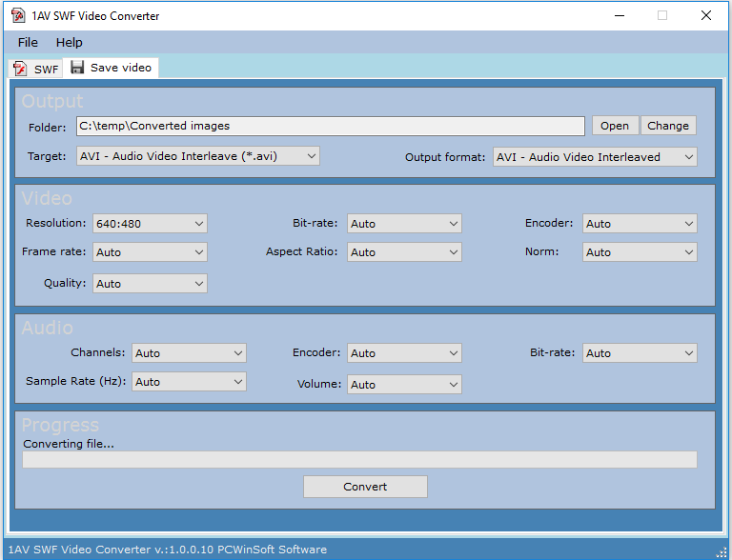
Task: Click the 'Video' section heading
Action: coord(47,198)
